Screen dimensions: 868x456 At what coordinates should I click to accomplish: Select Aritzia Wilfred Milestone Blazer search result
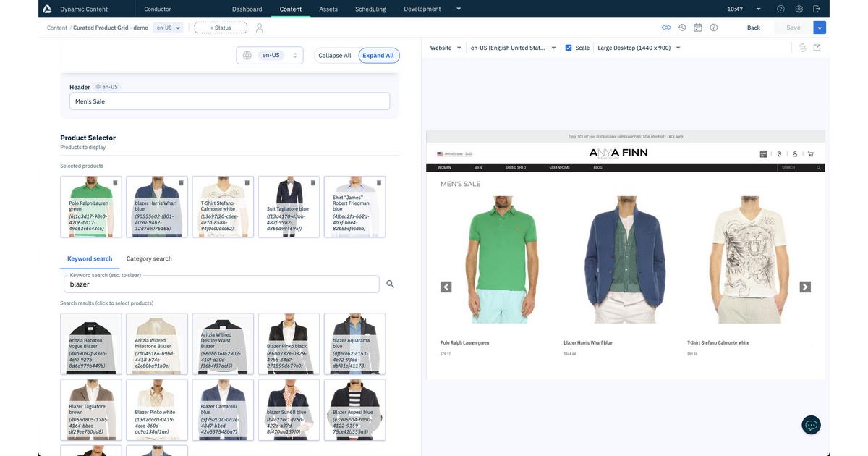pyautogui.click(x=157, y=344)
